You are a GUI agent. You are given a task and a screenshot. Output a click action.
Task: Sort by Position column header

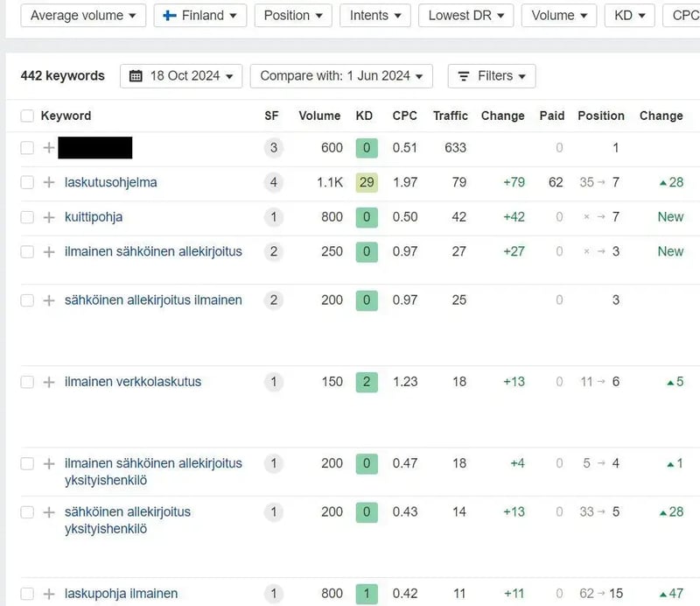(x=601, y=116)
